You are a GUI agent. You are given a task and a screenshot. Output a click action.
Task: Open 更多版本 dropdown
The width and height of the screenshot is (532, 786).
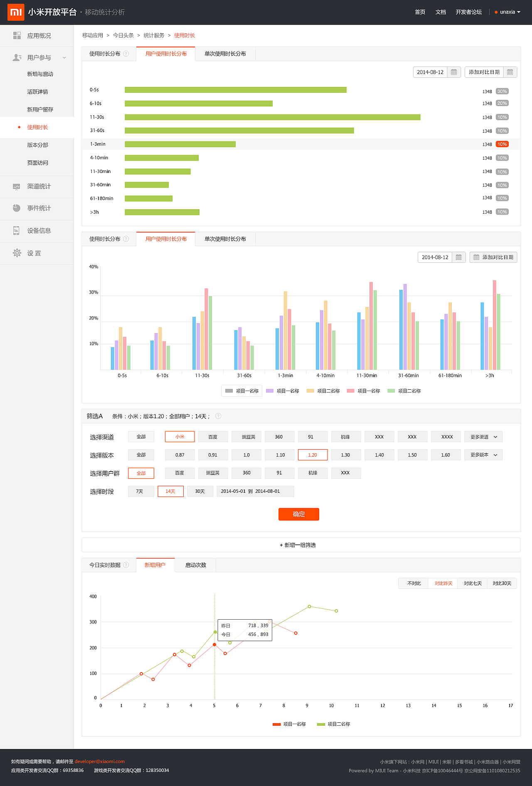(483, 455)
